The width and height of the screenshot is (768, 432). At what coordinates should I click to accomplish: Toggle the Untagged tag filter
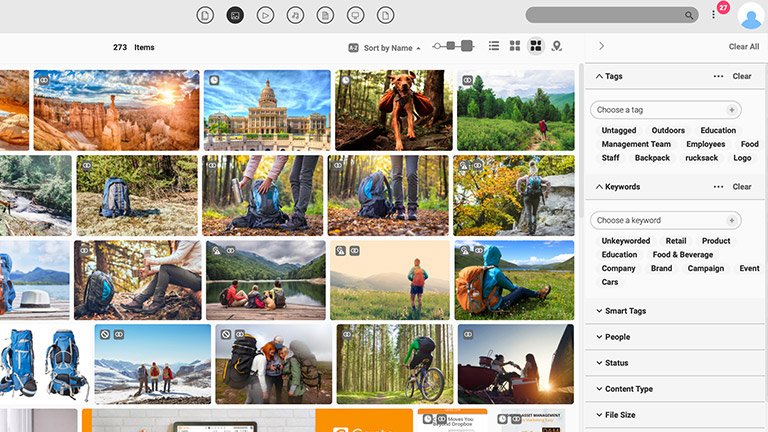[x=619, y=130]
